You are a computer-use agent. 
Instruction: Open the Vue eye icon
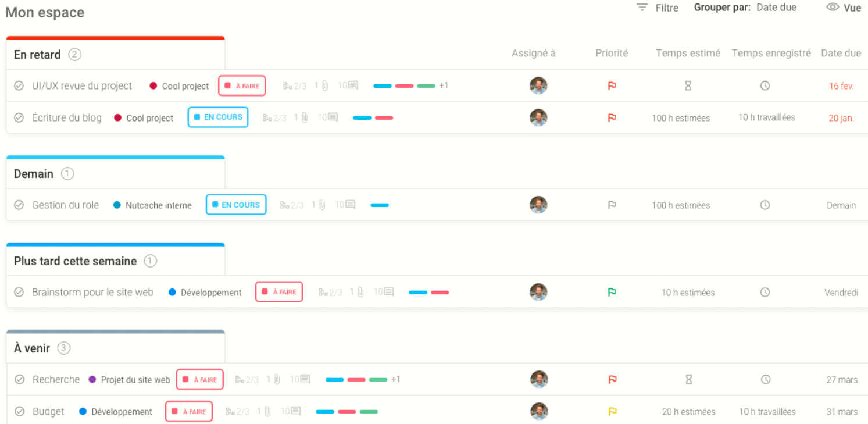tap(833, 8)
